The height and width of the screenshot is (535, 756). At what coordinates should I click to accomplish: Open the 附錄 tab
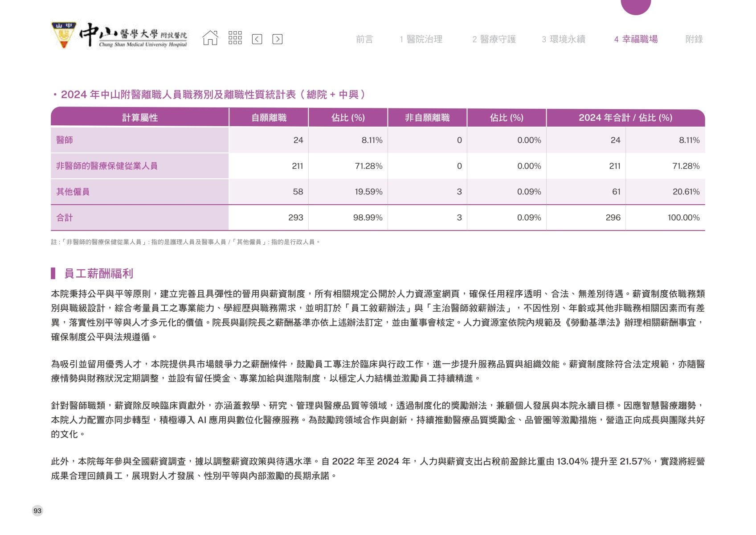tap(694, 39)
